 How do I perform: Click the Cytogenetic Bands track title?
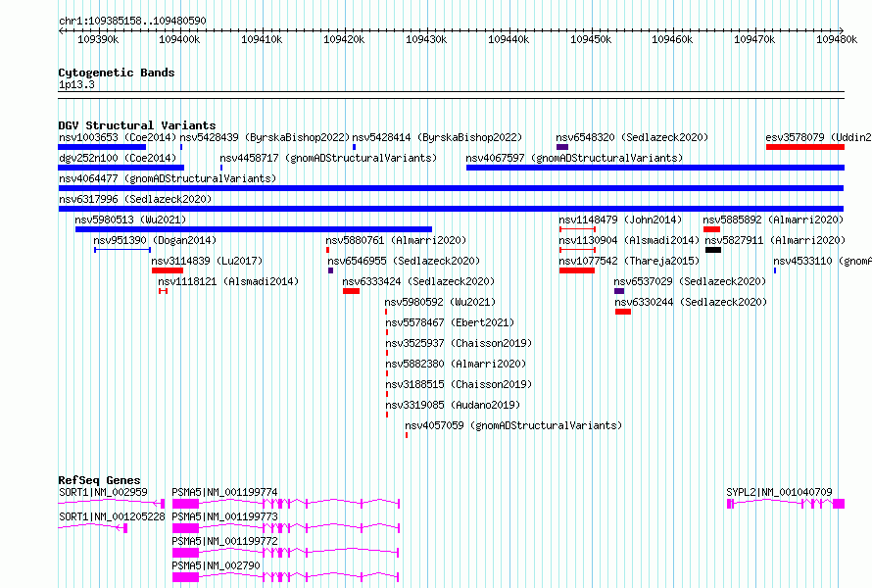point(117,73)
